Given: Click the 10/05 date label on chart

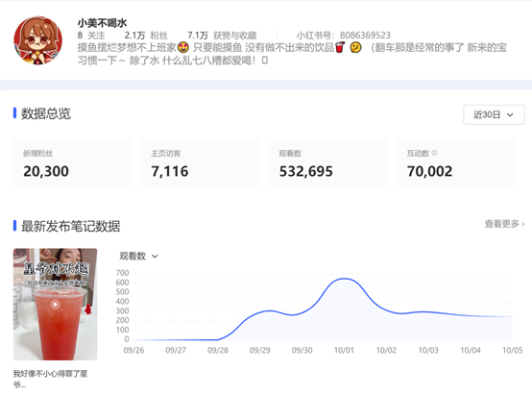Looking at the screenshot, I should (x=513, y=350).
